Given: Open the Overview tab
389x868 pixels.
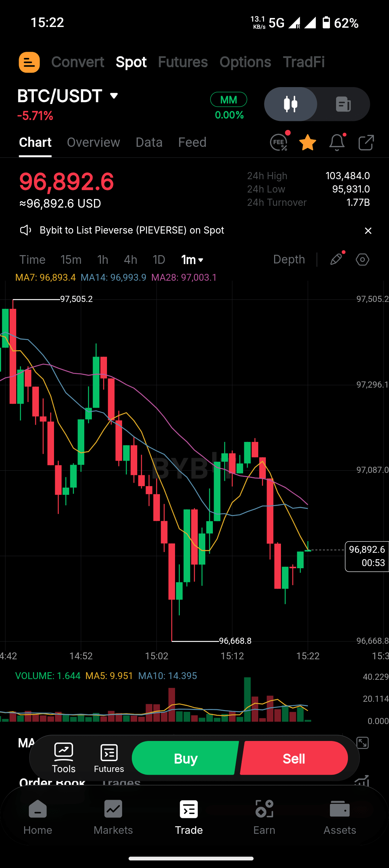Looking at the screenshot, I should 93,143.
